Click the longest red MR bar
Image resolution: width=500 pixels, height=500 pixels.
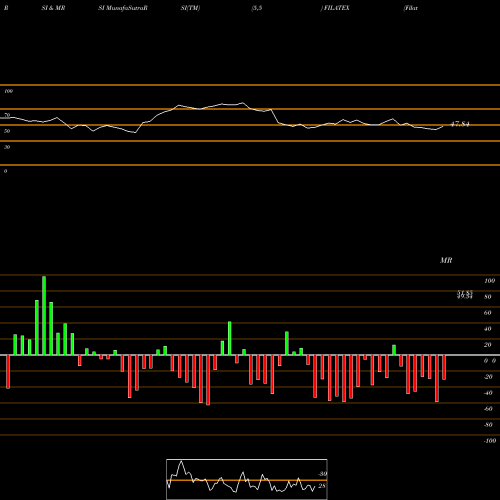208,380
